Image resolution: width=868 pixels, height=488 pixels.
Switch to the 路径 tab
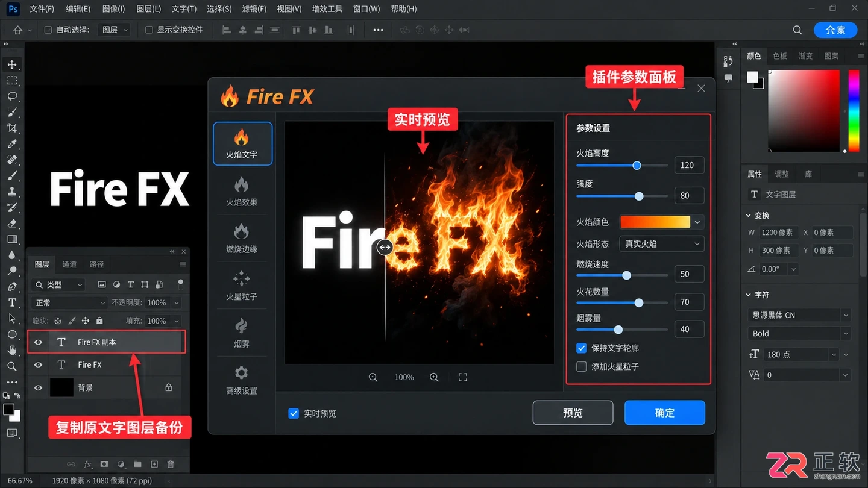(x=96, y=264)
